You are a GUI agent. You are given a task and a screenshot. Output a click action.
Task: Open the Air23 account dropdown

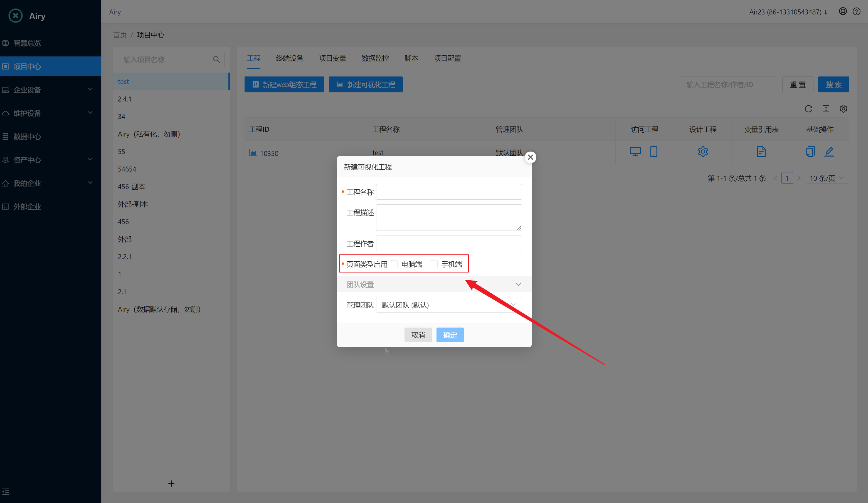[788, 12]
